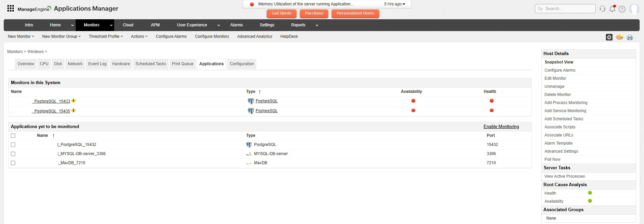The image size is (644, 224).
Task: Expand the Home menu chevron
Action: pyautogui.click(x=72, y=25)
